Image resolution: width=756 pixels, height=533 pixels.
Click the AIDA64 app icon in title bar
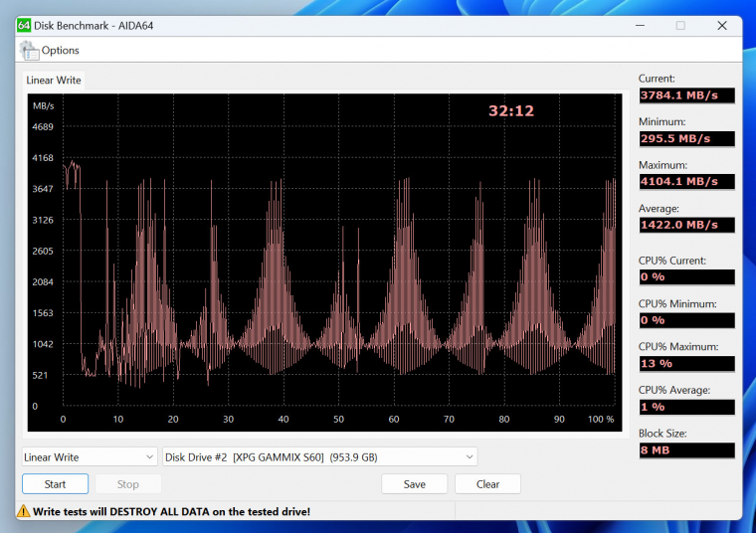click(x=24, y=26)
